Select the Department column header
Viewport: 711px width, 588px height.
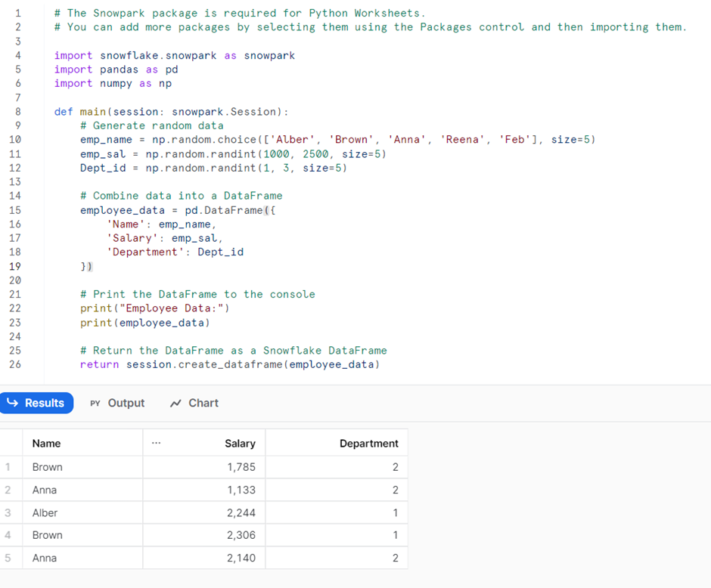click(337, 443)
